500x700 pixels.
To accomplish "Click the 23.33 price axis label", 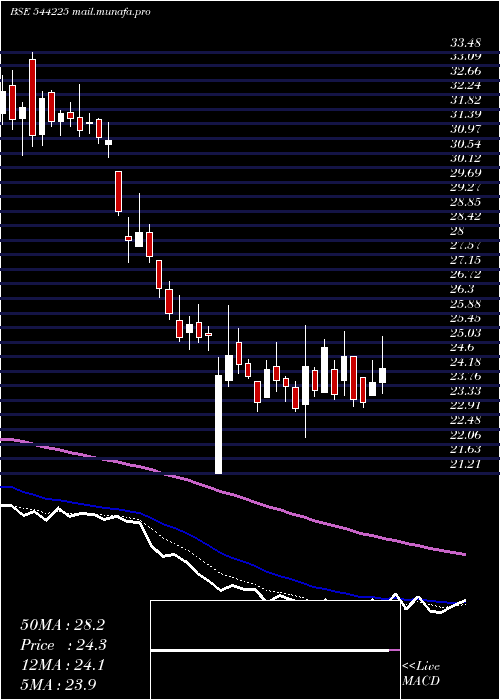I will click(466, 392).
